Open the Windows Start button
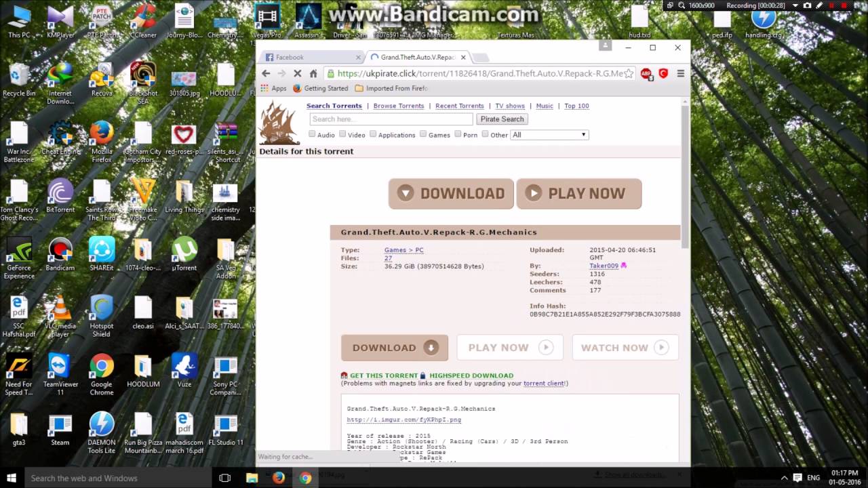This screenshot has height=488, width=868. [12, 478]
